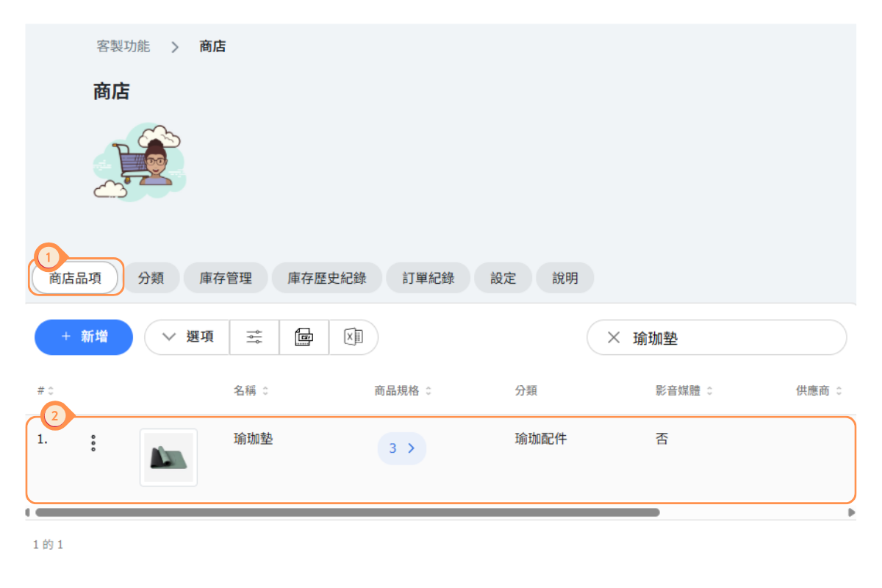Click the CSV export icon
Screen dimensions: 882x588
(x=304, y=337)
